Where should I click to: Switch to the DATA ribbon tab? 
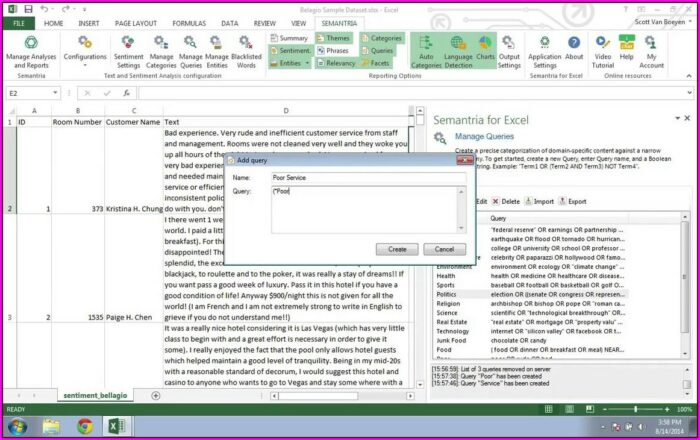point(229,23)
